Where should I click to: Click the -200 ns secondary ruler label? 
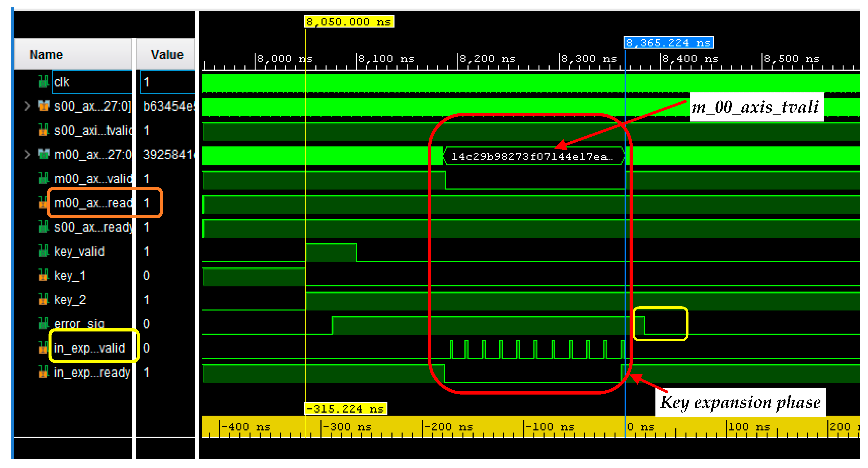(449, 427)
